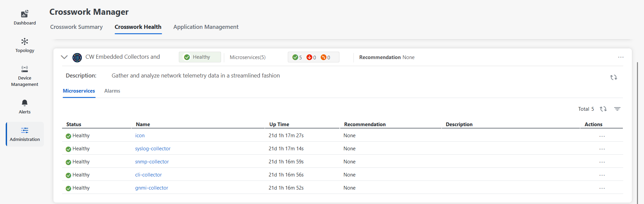Open the Device Management sidebar icon
Screen dimensions: 644x204
coord(25,69)
